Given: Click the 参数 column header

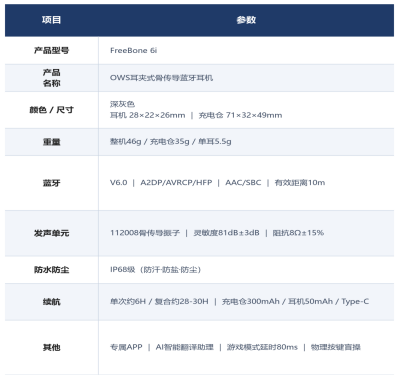Looking at the screenshot, I should tap(246, 20).
